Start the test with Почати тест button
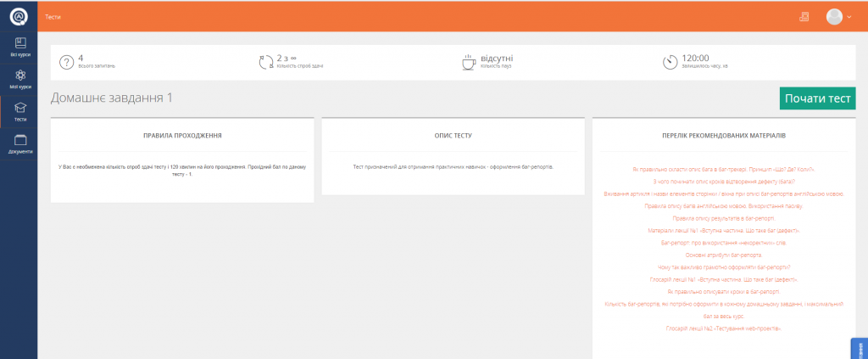This screenshot has height=359, width=868. (x=817, y=98)
